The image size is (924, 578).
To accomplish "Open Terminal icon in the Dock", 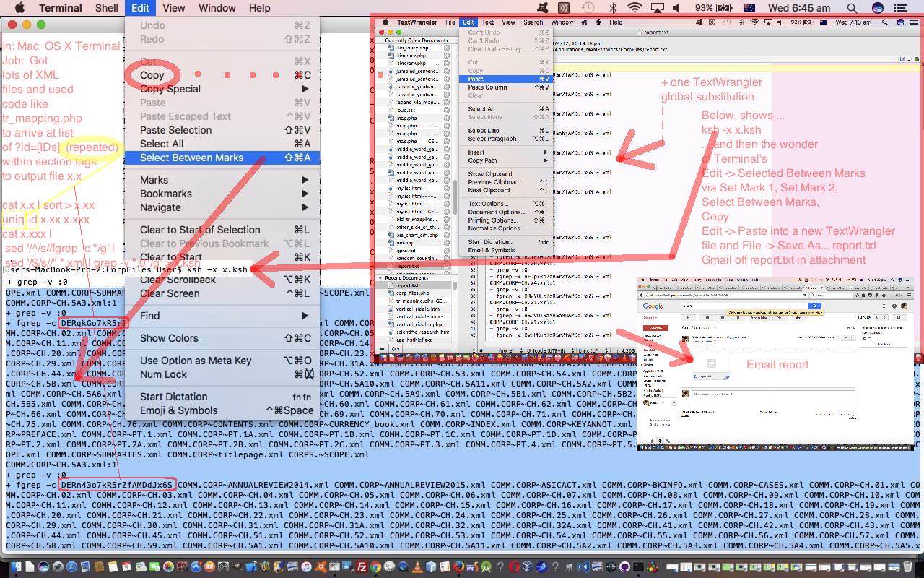I will click(638, 567).
